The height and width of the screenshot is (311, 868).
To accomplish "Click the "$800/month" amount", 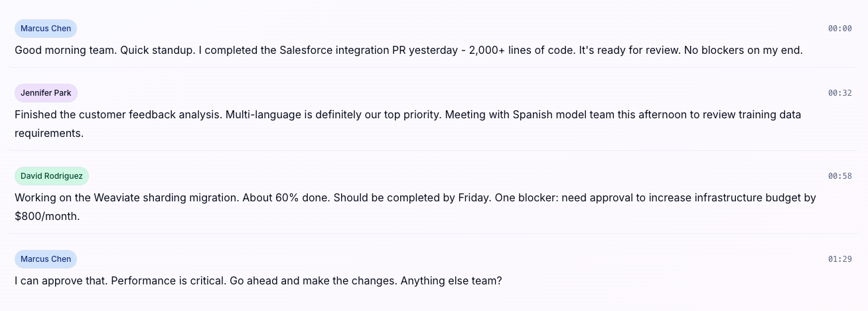I will click(x=46, y=216).
